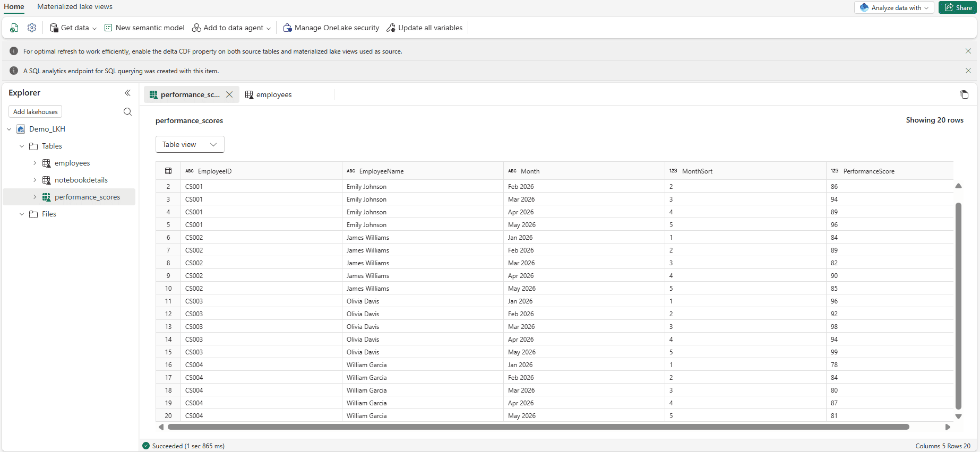Click the vertical scrollbar thumb
This screenshot has height=452, width=980.
coord(958,306)
